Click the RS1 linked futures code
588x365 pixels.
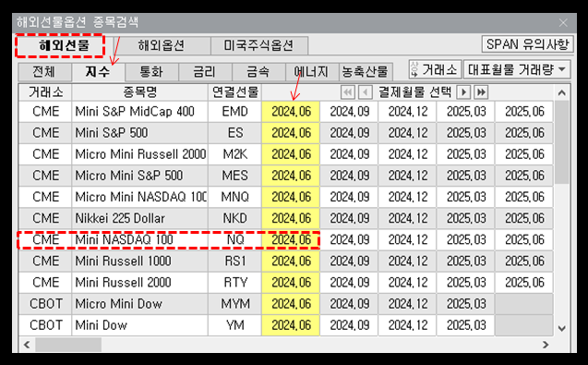click(235, 261)
